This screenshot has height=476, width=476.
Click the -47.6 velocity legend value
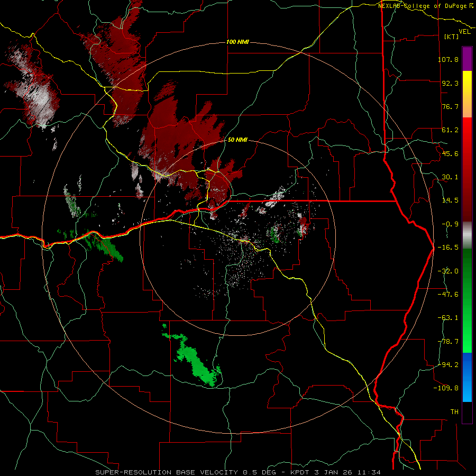tap(448, 295)
